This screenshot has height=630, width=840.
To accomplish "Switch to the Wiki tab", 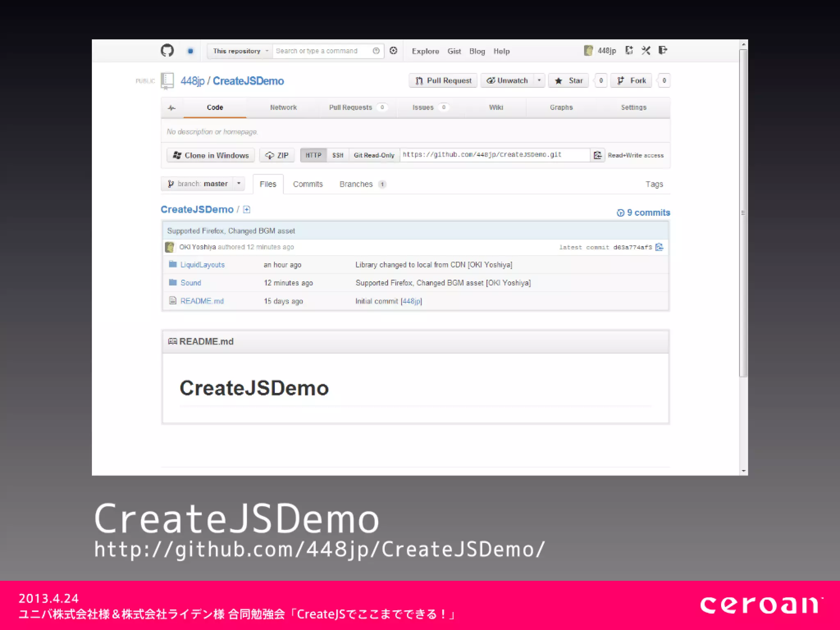I will pyautogui.click(x=496, y=107).
